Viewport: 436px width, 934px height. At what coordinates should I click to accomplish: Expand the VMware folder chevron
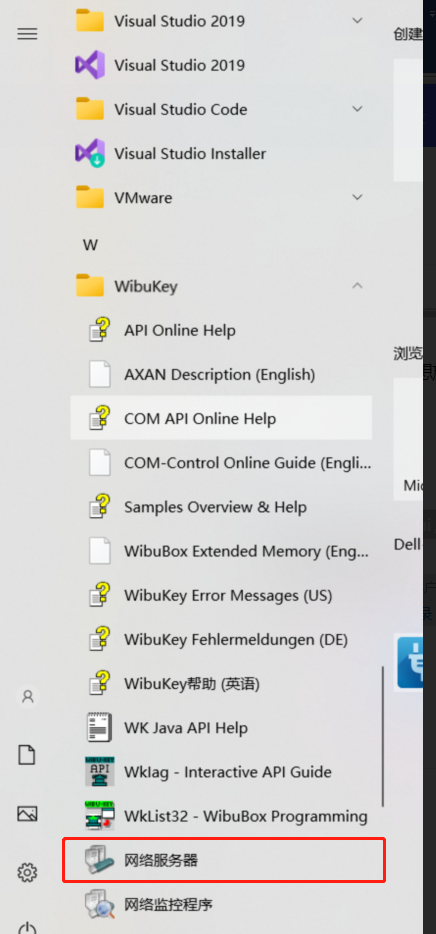pos(357,197)
